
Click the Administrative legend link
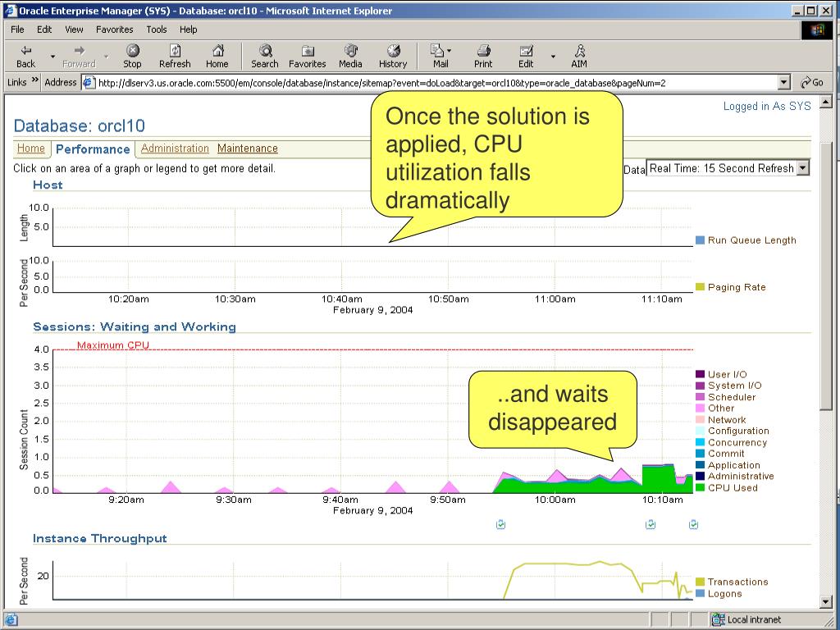[x=741, y=476]
